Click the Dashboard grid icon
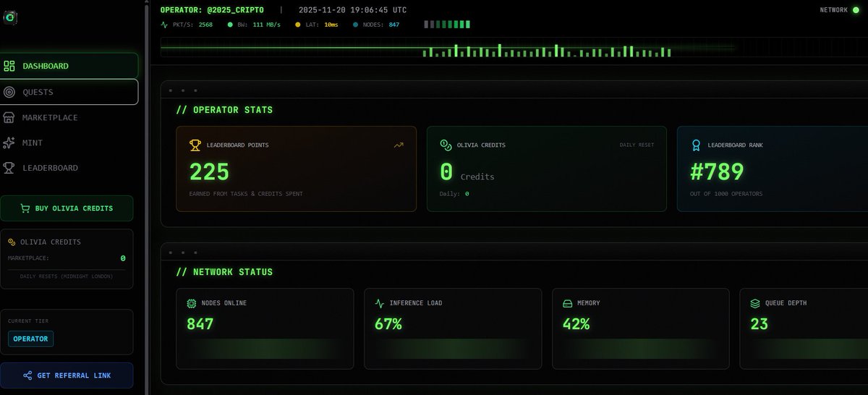Screen dimensions: 868x395 9,66
